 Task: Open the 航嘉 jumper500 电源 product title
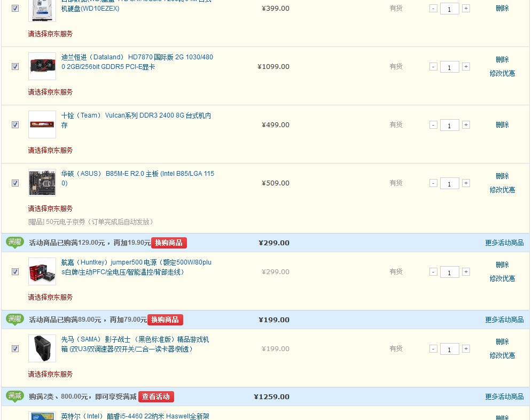(x=136, y=267)
